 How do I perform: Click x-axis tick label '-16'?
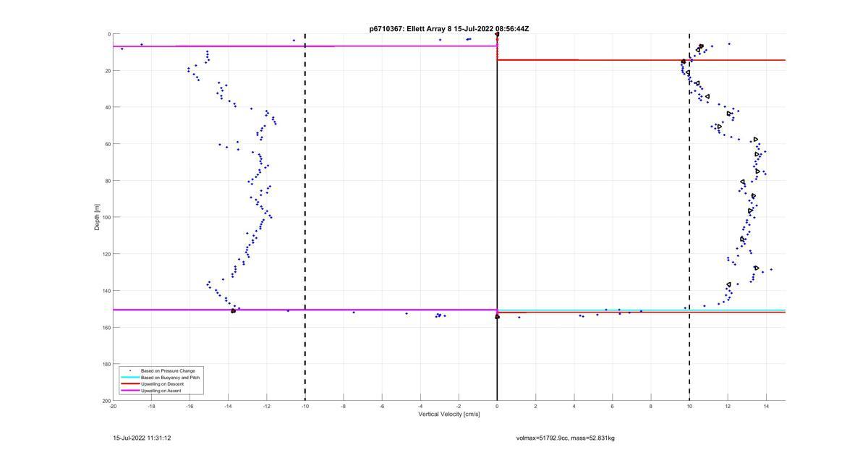pyautogui.click(x=190, y=406)
